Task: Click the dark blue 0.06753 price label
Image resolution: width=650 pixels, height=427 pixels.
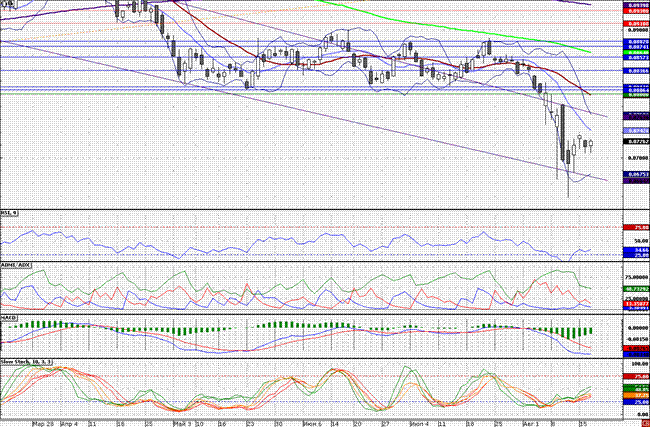Action: pyautogui.click(x=636, y=175)
